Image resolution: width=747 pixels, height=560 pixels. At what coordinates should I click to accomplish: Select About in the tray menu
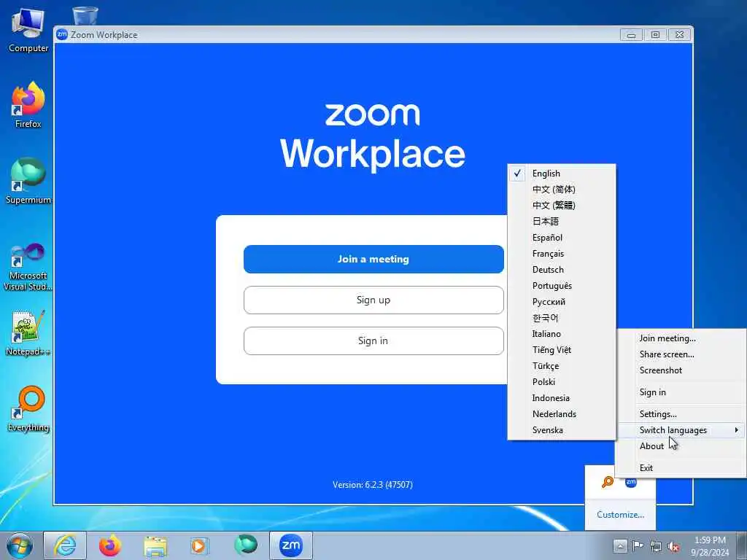[x=682, y=446]
